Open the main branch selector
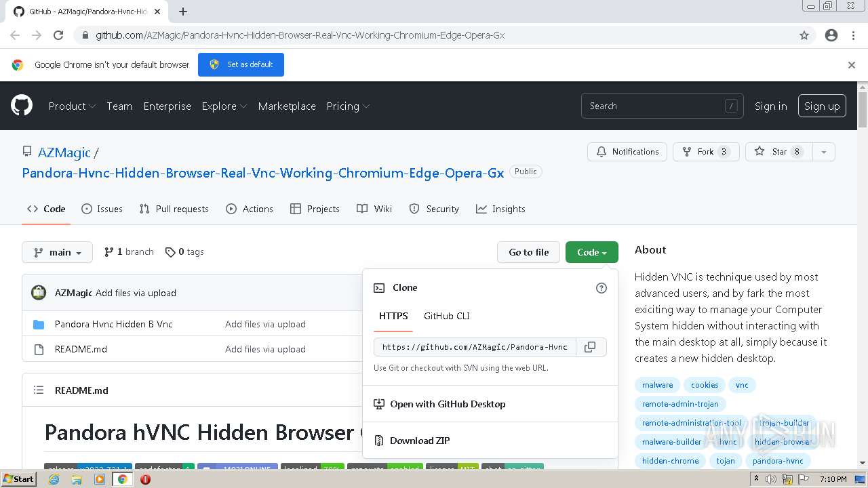Viewport: 868px width, 488px height. tap(57, 252)
